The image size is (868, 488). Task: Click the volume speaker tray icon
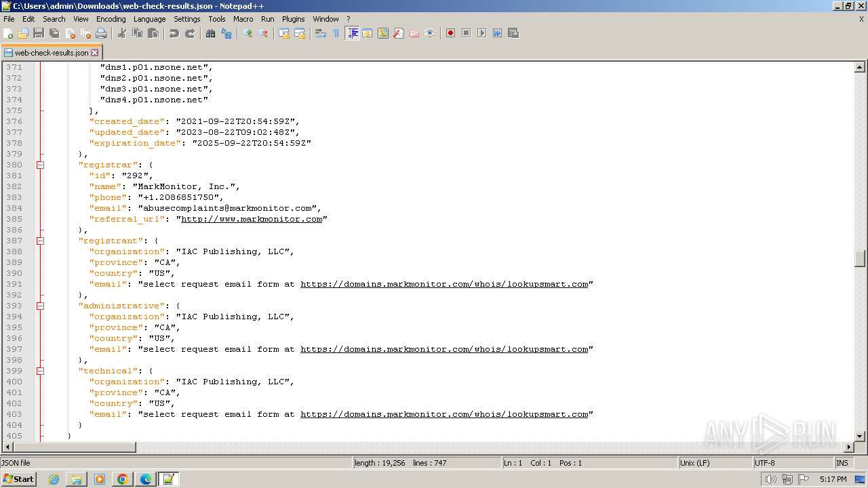[x=770, y=479]
